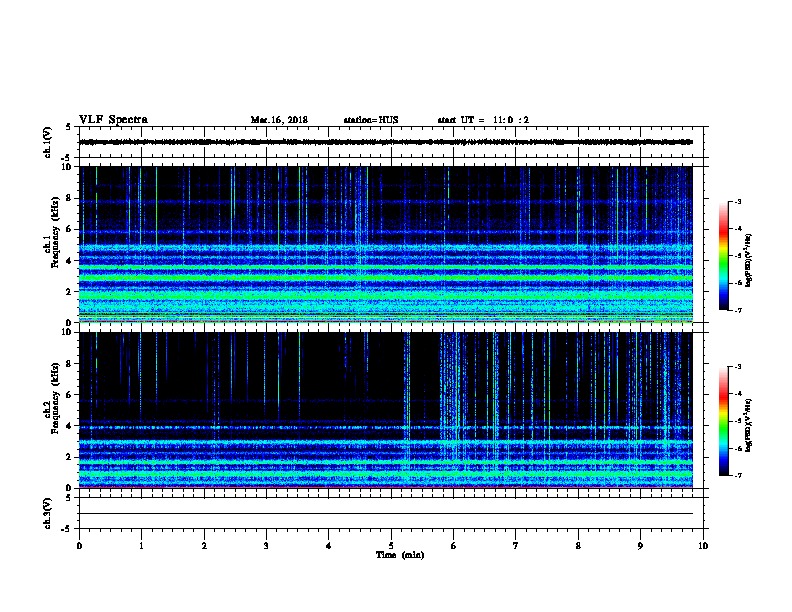Click the "-3" label on ch.1 color bar
The height and width of the screenshot is (612, 792).
pos(737,201)
